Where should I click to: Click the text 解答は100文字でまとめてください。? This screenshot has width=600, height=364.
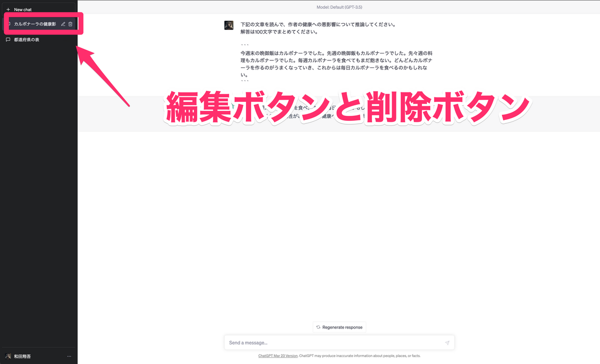pyautogui.click(x=279, y=32)
